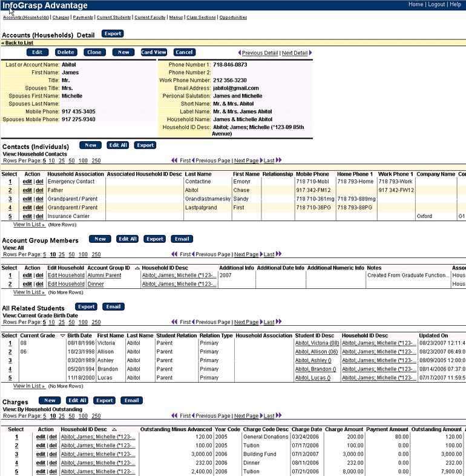Click the First page double-arrow in Contacts
Viewport: 466px width, 476px height.
174,160
